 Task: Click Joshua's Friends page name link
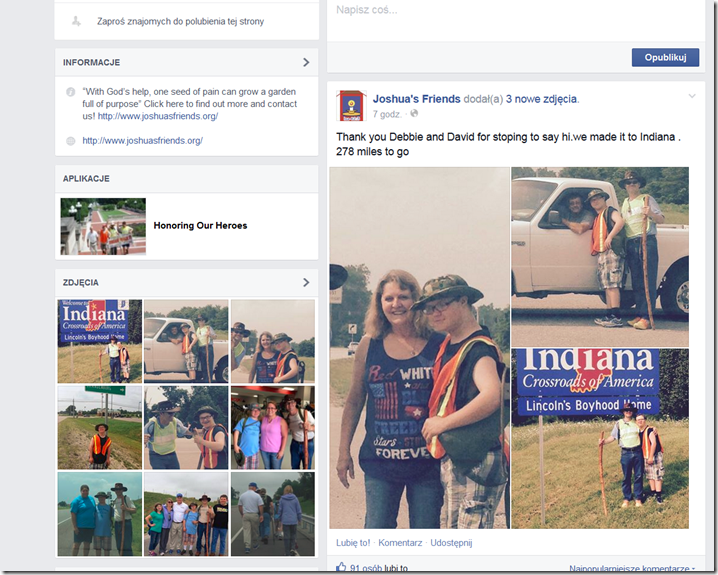(417, 99)
